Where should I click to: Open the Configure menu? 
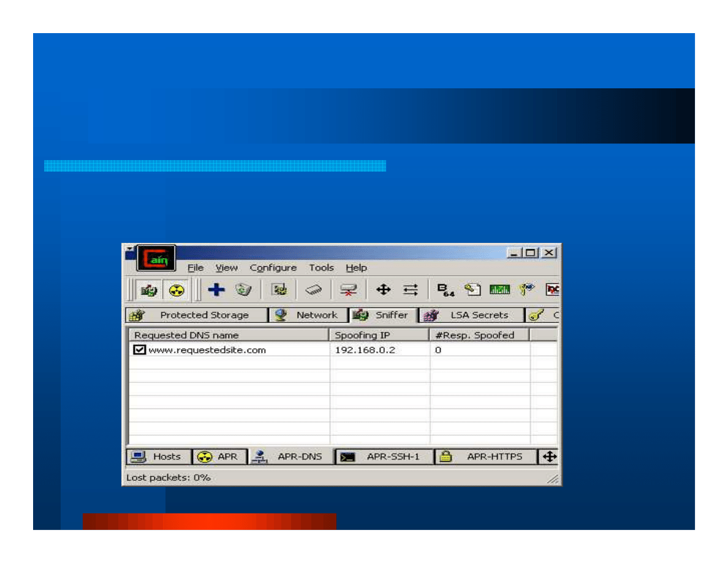(x=273, y=267)
